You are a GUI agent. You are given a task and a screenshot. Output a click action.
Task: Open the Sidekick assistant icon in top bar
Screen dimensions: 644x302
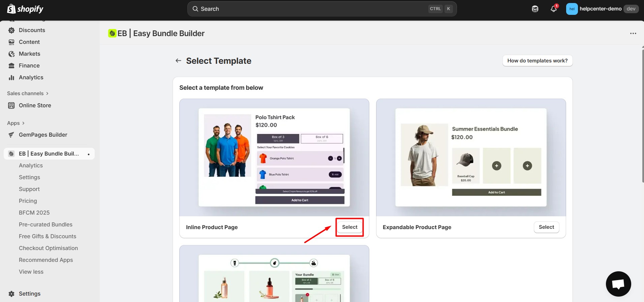pos(535,9)
